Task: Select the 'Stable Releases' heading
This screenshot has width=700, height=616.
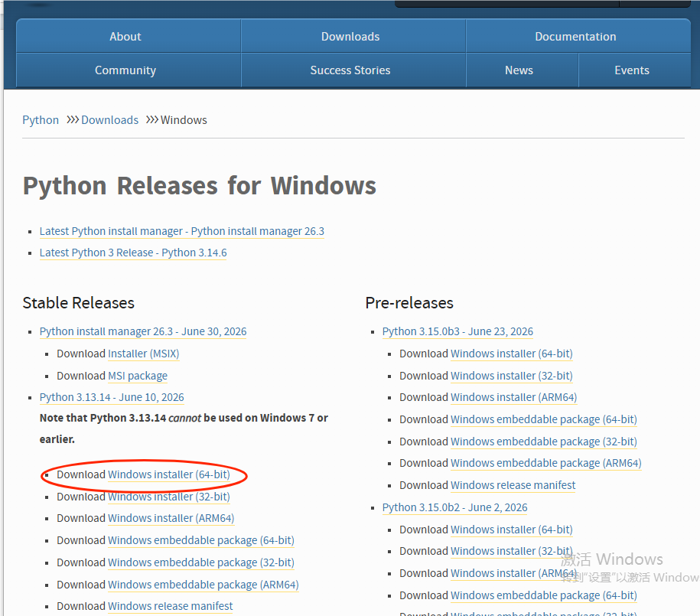Action: click(79, 303)
